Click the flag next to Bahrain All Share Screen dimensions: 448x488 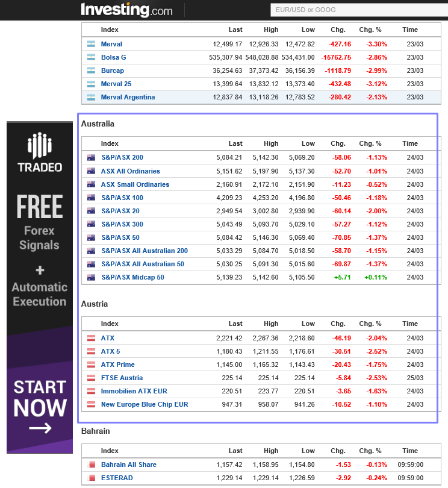[92, 465]
